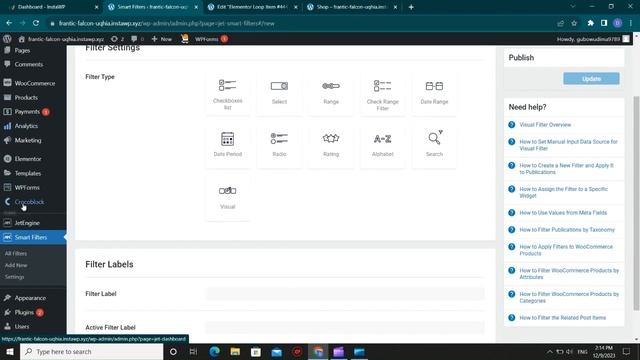Focus the Active Filter Label input field
This screenshot has width=640, height=360.
345,327
